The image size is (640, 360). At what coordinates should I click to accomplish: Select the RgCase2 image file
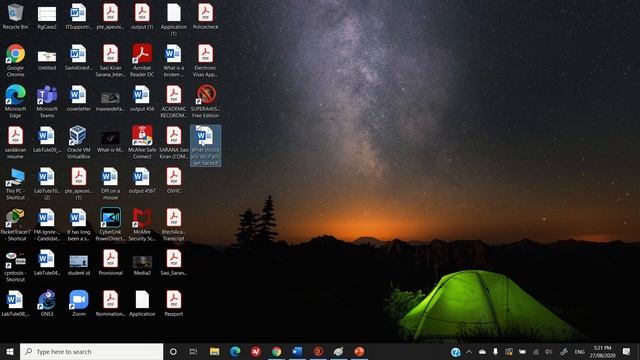47,18
